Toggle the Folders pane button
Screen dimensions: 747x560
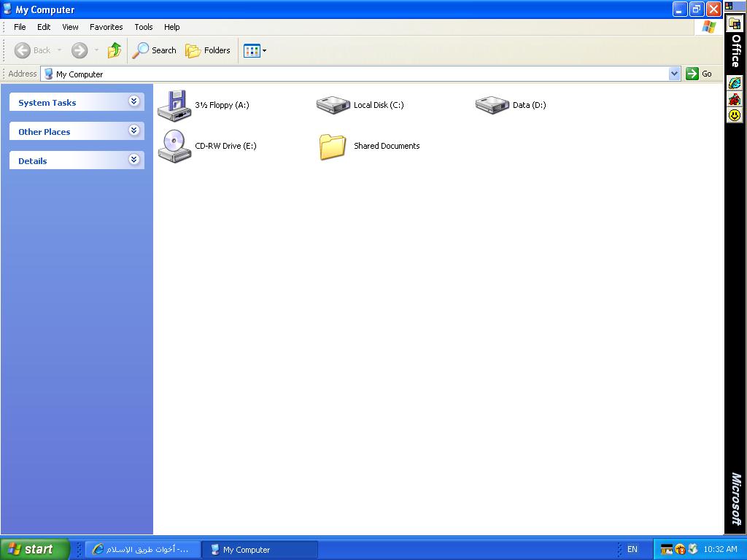[x=208, y=50]
